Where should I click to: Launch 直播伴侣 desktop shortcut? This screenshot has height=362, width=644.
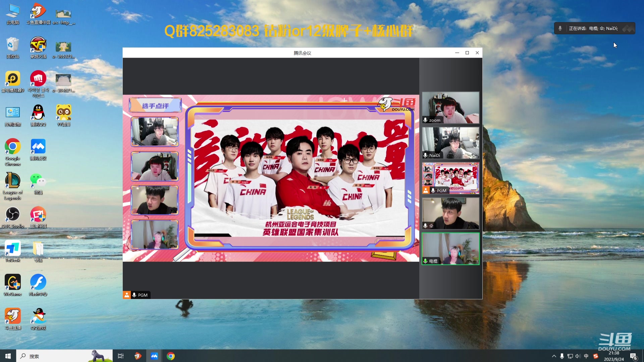[38, 217]
